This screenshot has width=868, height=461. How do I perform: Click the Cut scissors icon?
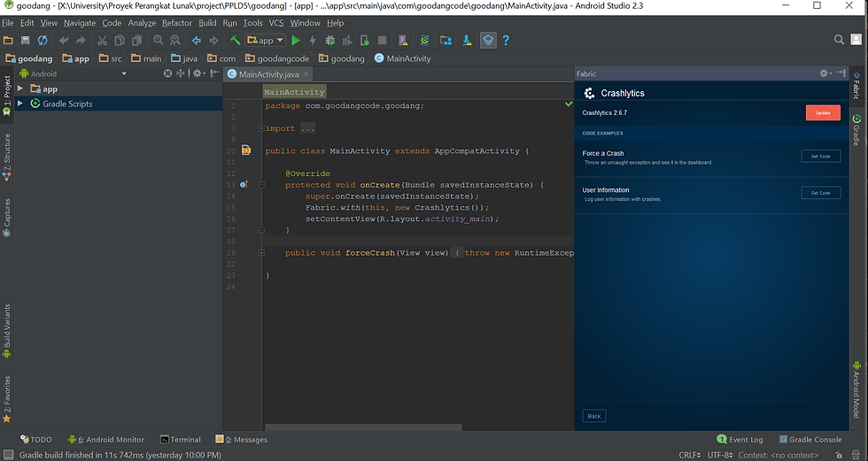[102, 41]
